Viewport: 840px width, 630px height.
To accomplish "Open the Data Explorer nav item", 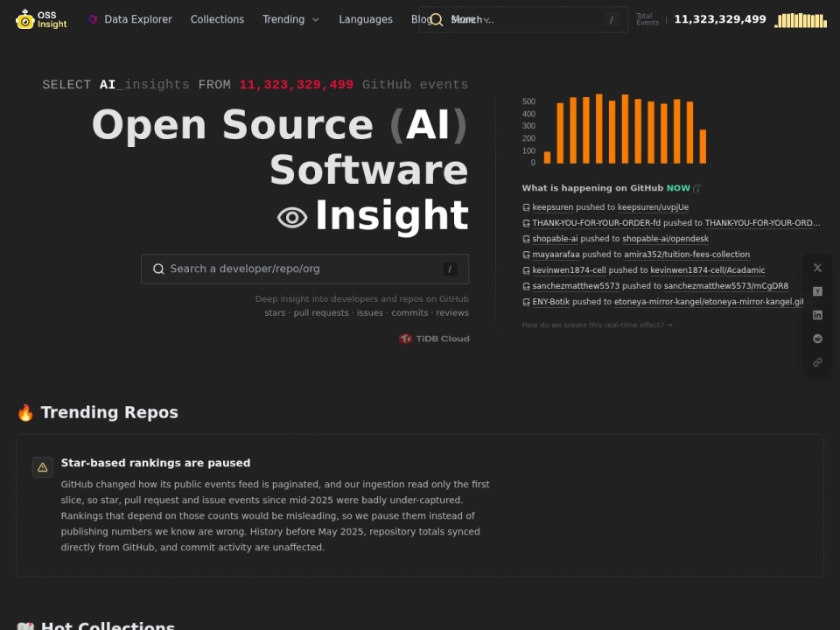I will click(x=137, y=19).
